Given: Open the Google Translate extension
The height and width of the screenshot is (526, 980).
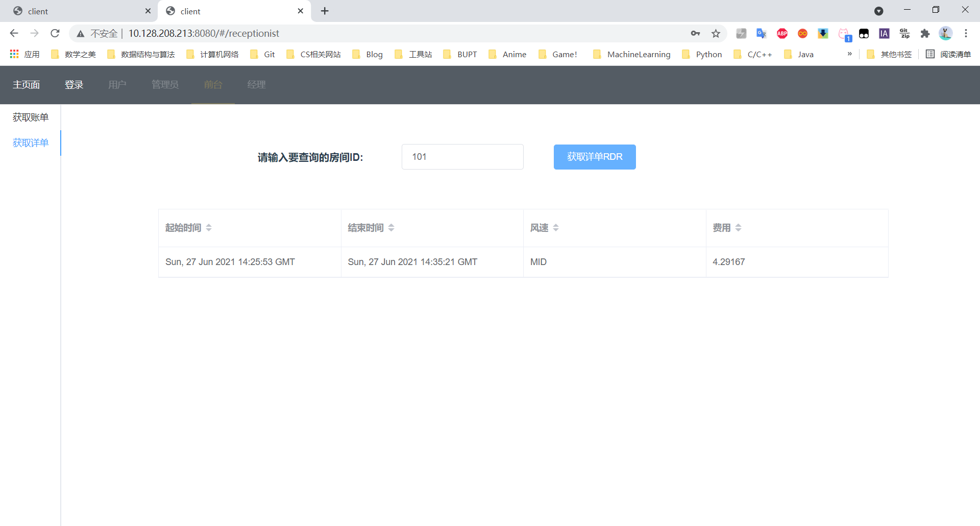Looking at the screenshot, I should pyautogui.click(x=762, y=33).
